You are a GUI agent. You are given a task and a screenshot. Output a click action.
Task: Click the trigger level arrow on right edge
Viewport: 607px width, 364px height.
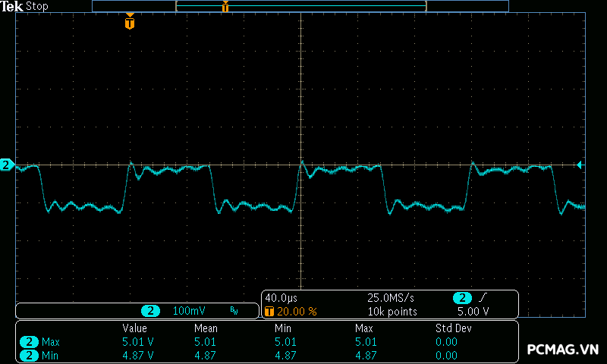tap(580, 165)
